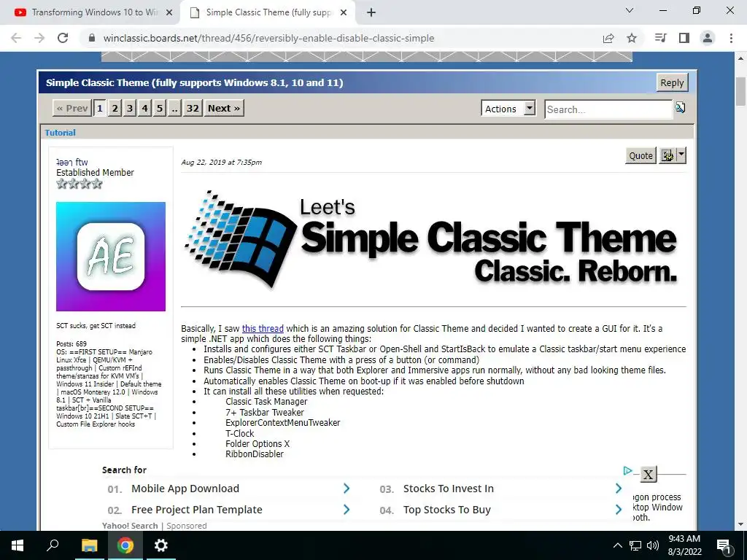Click the AE user avatar image

[111, 257]
